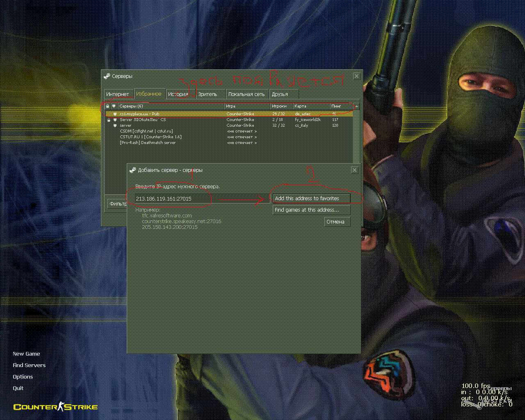
Task: Click the ping value 117
Action: click(335, 120)
